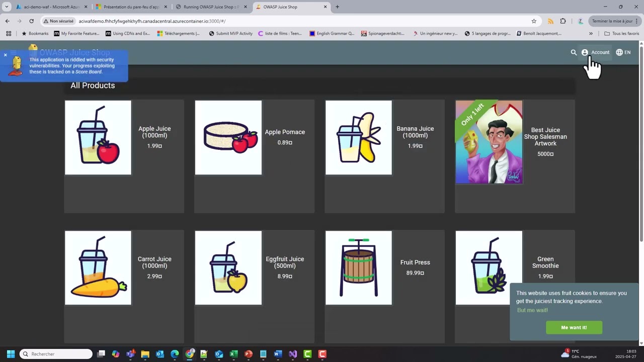Open the Windows Start menu

click(11, 354)
